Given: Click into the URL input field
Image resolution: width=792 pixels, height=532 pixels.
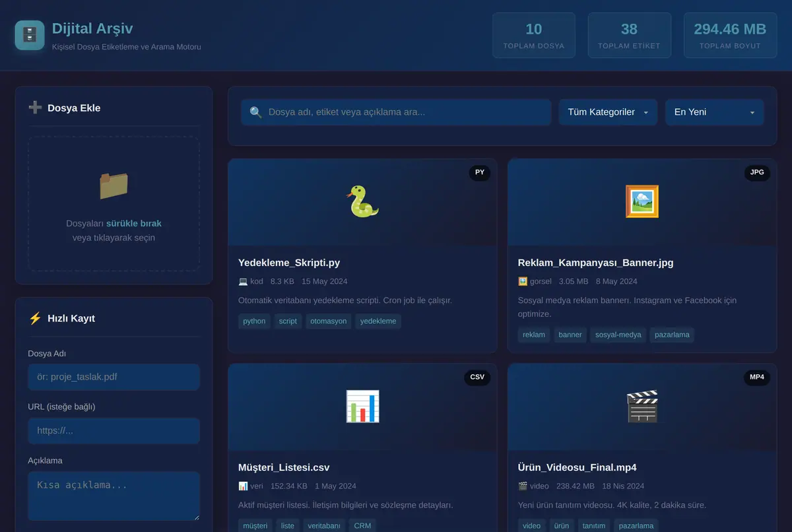Looking at the screenshot, I should pyautogui.click(x=114, y=431).
